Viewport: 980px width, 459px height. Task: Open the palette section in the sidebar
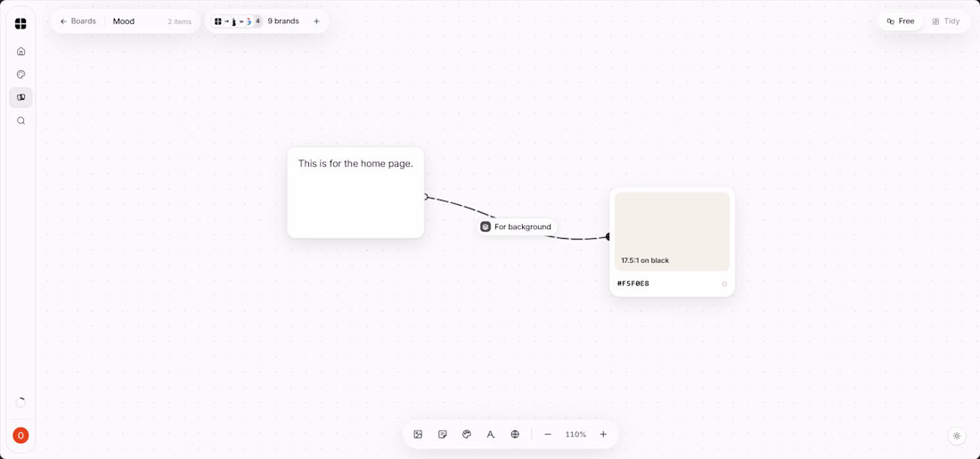(20, 74)
